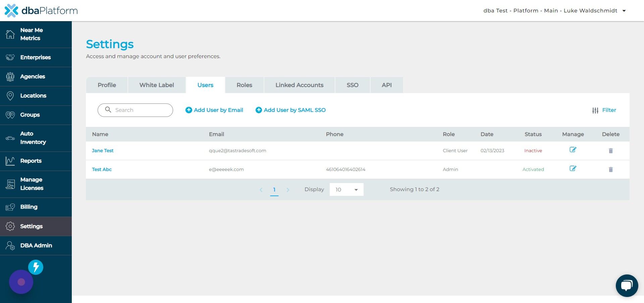Switch to the White Label tab
Screen dimensions: 644x303
157,85
